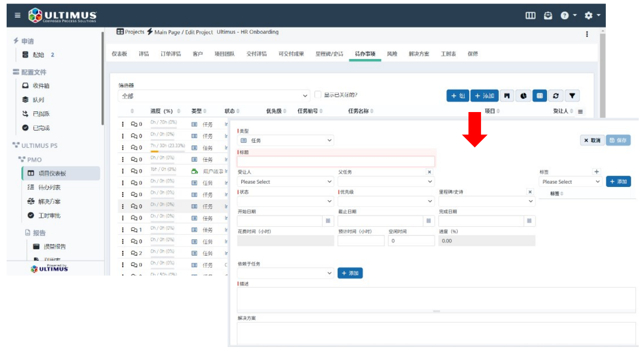Clear the 里程碑/史诗 selection with X
Viewport: 644px width, 355px height.
[x=530, y=192]
